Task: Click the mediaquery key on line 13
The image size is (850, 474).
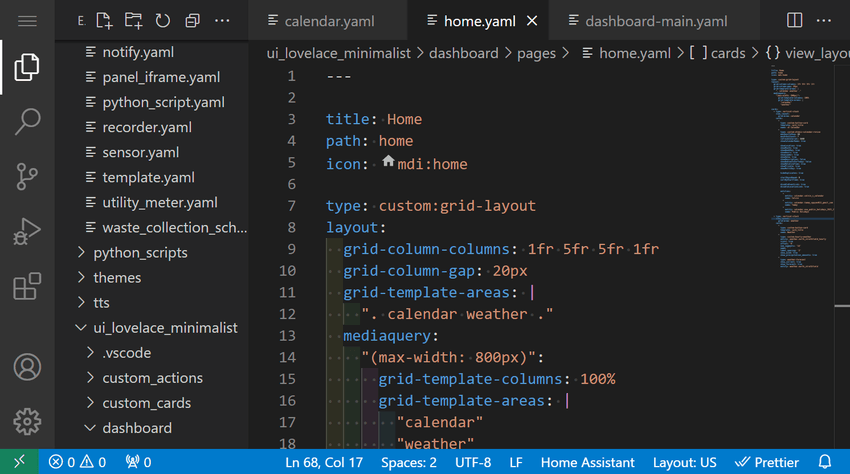Action: click(x=387, y=336)
